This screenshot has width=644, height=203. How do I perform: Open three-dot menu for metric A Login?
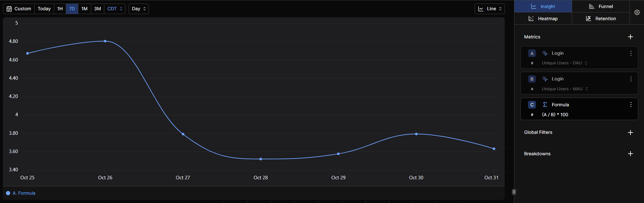tap(631, 53)
